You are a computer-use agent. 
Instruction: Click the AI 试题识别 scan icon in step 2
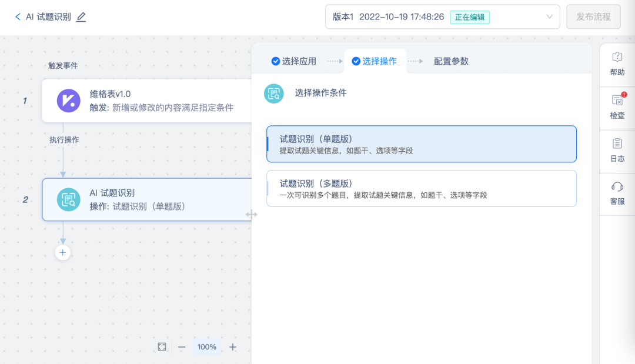(68, 199)
